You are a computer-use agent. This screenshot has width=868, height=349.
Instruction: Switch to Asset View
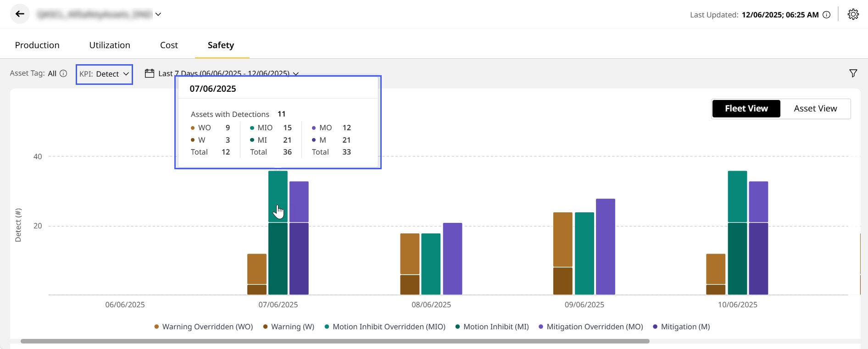pos(815,109)
